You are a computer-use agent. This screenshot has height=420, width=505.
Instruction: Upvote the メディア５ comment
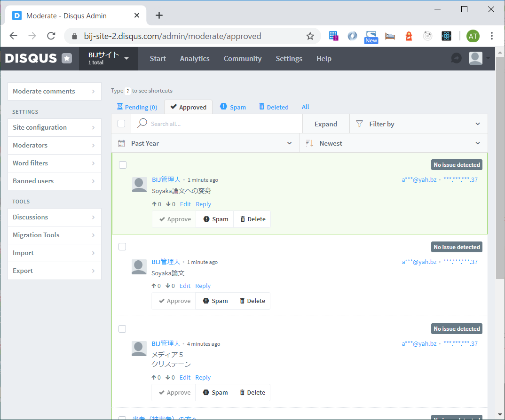pos(154,378)
